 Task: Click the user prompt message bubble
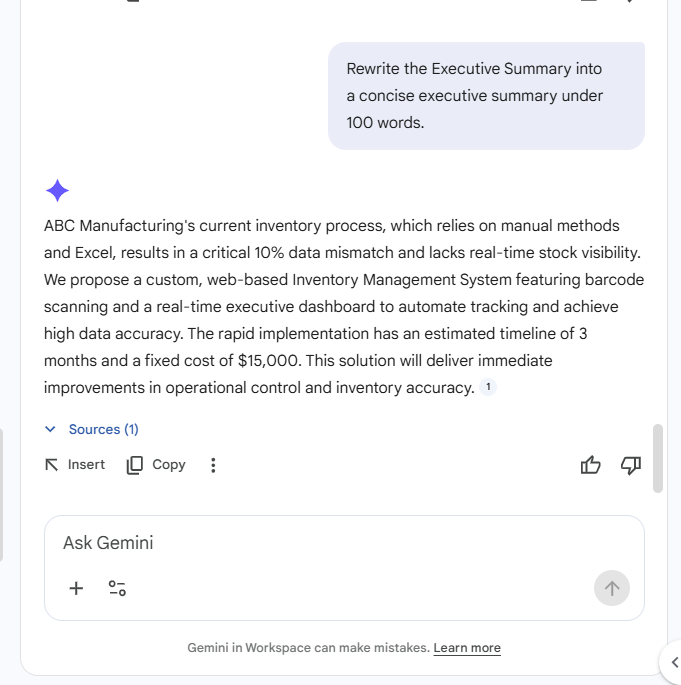[486, 96]
